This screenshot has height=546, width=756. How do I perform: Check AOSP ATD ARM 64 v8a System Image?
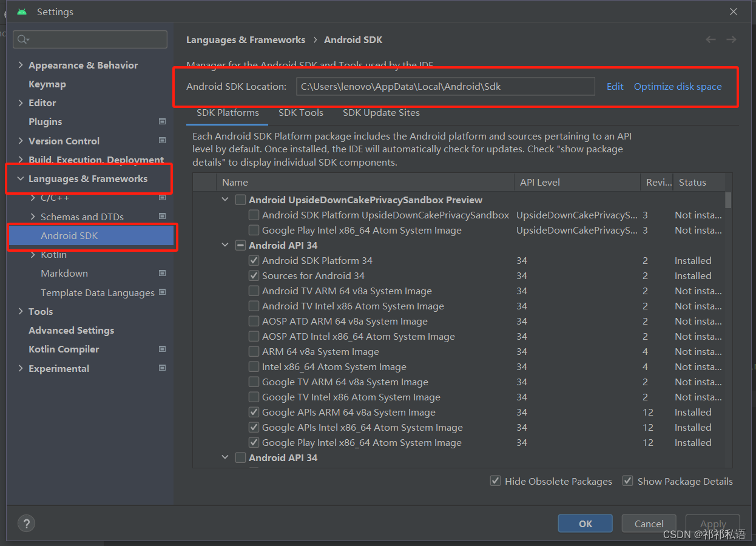coord(254,321)
